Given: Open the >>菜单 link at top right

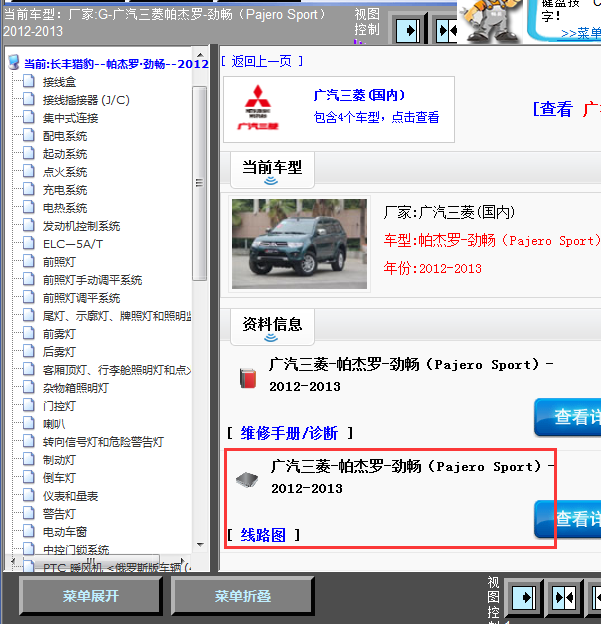Looking at the screenshot, I should (581, 33).
